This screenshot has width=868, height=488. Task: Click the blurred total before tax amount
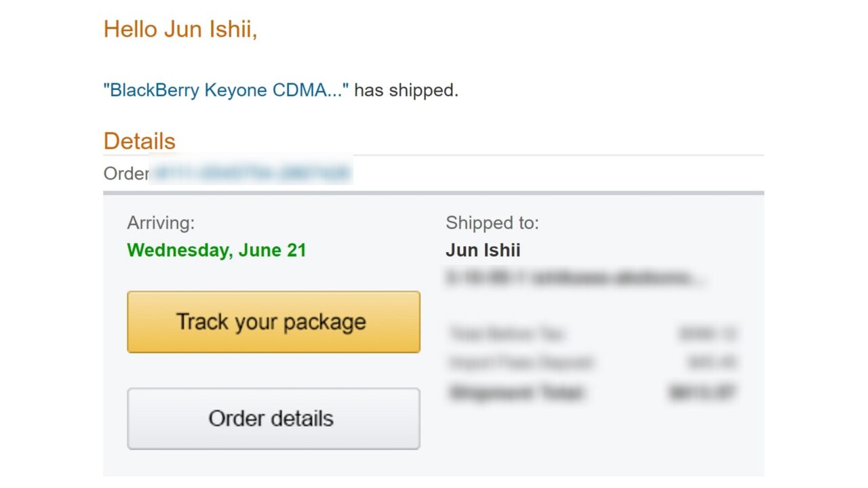708,333
